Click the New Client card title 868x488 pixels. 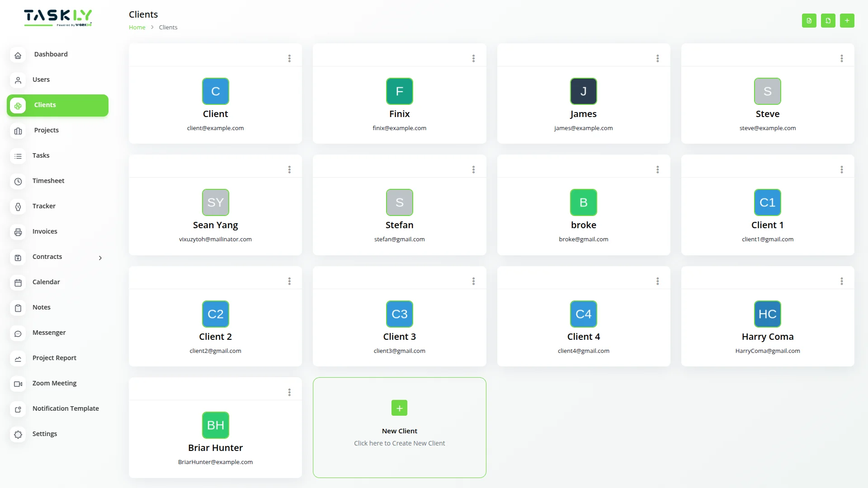click(x=399, y=431)
